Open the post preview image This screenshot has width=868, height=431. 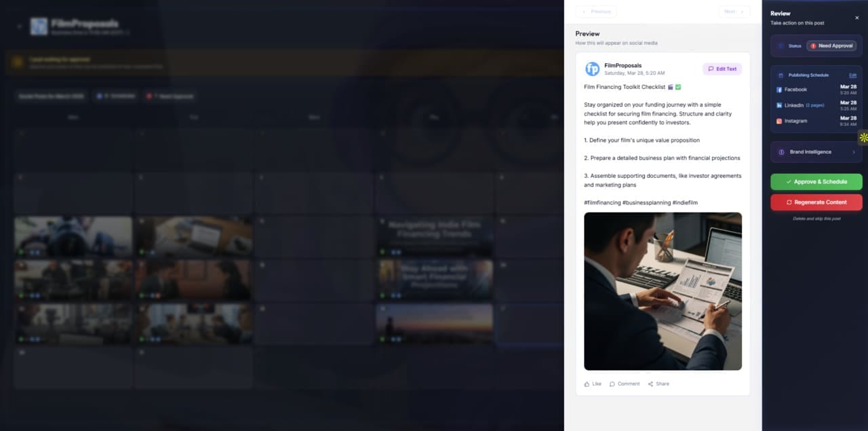pyautogui.click(x=663, y=291)
